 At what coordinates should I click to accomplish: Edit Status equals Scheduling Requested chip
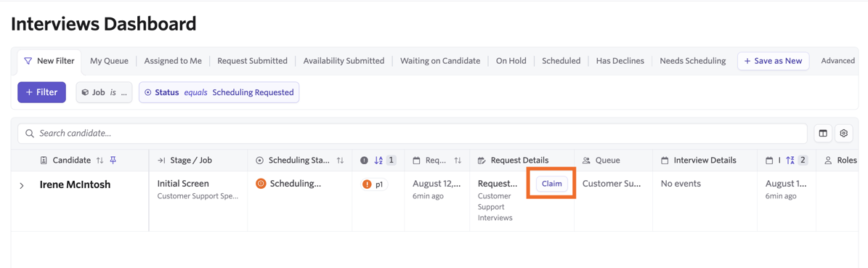pyautogui.click(x=219, y=92)
